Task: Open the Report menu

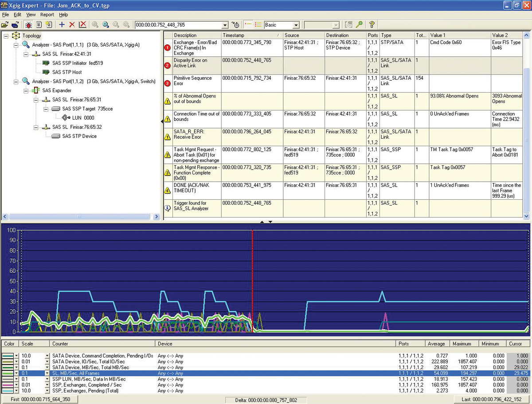Action: pyautogui.click(x=47, y=15)
